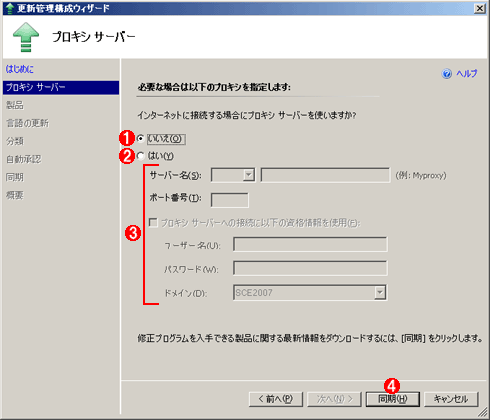Screen dimensions: 490x420
Task: Click the blue help question mark icon
Action: [447, 73]
